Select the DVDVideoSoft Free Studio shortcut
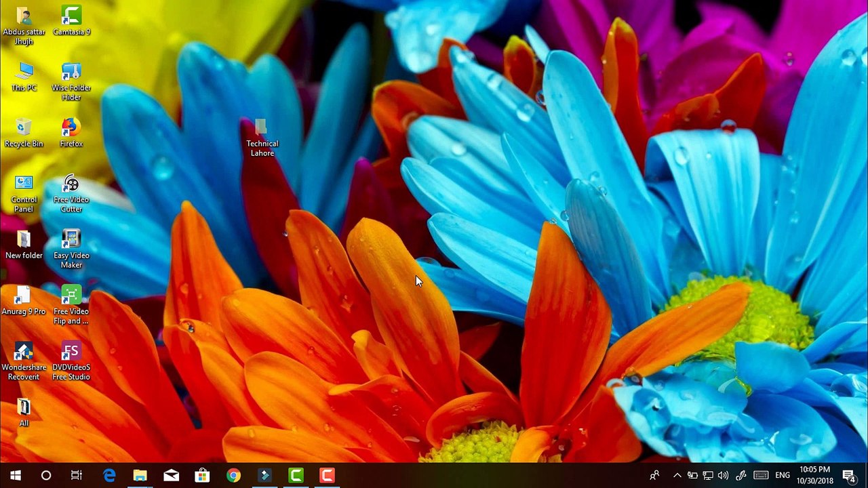This screenshot has width=868, height=488. click(x=71, y=361)
